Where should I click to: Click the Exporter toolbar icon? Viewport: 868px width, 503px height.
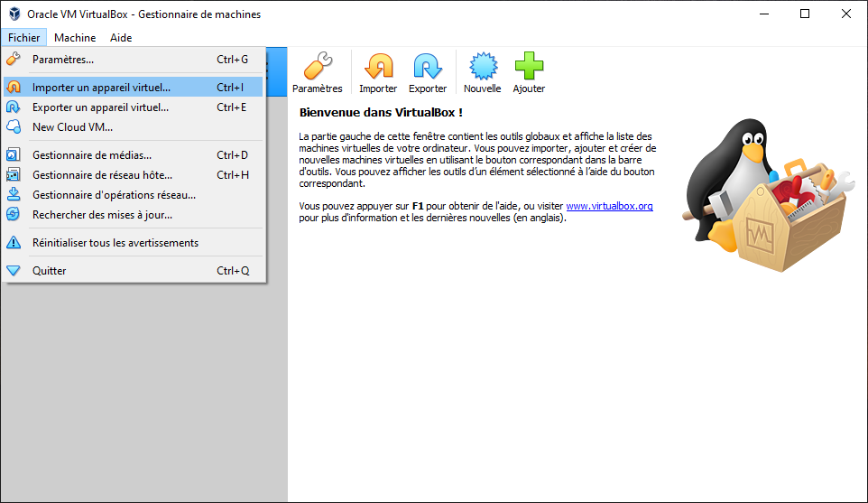point(428,66)
